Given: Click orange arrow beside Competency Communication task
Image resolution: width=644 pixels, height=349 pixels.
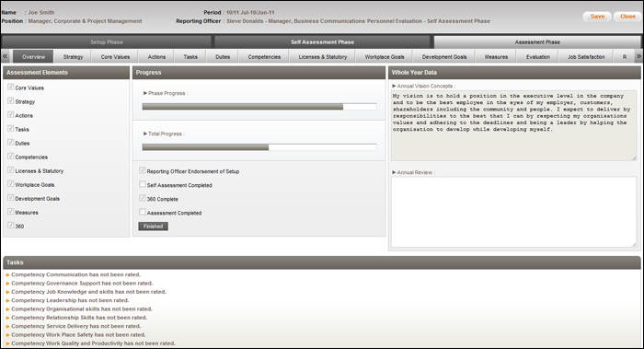Looking at the screenshot, I should click(x=7, y=274).
